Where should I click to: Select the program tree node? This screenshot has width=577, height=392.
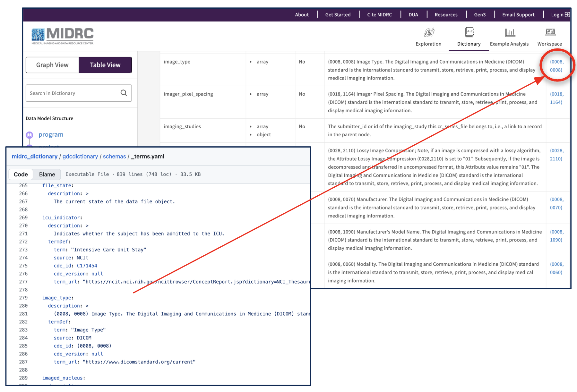(51, 135)
